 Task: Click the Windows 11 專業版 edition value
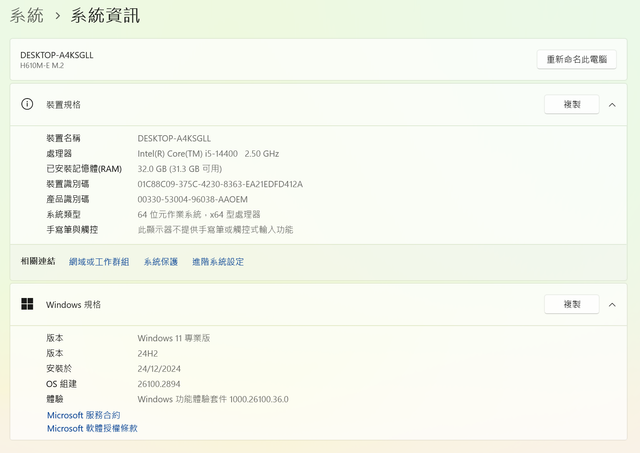173,338
